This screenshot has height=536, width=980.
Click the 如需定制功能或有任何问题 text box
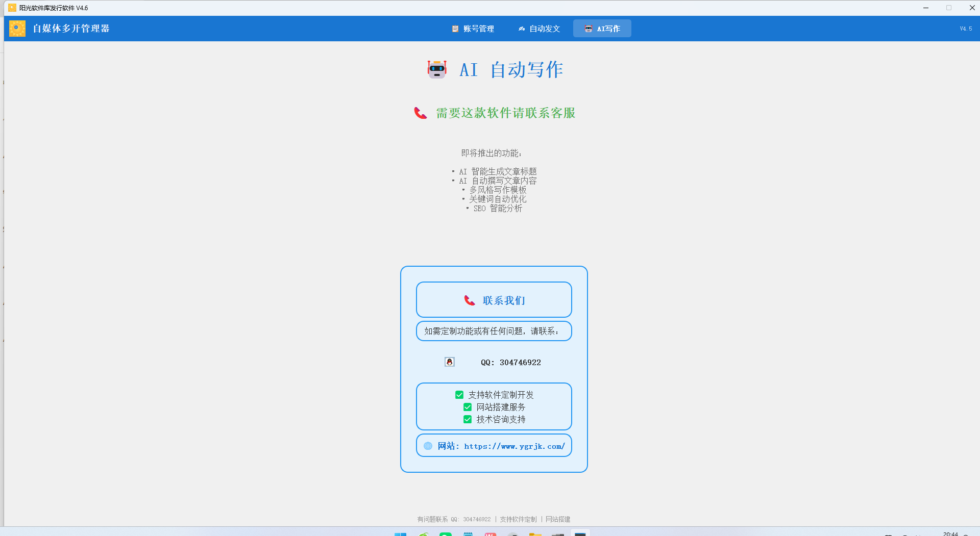[494, 331]
